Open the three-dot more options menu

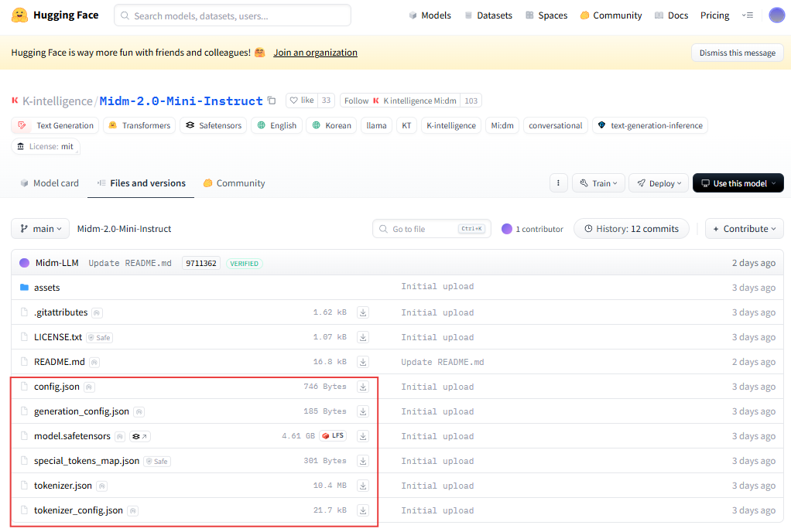tap(558, 182)
